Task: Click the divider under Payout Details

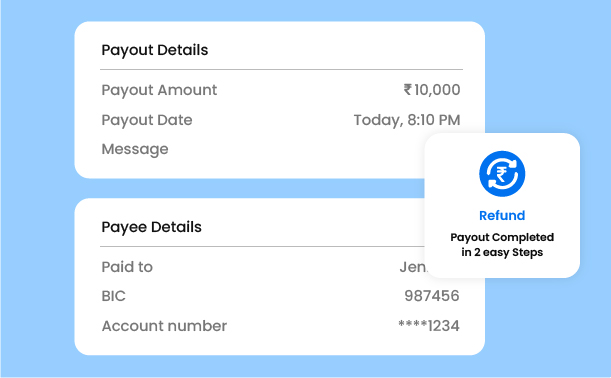Action: (x=281, y=70)
